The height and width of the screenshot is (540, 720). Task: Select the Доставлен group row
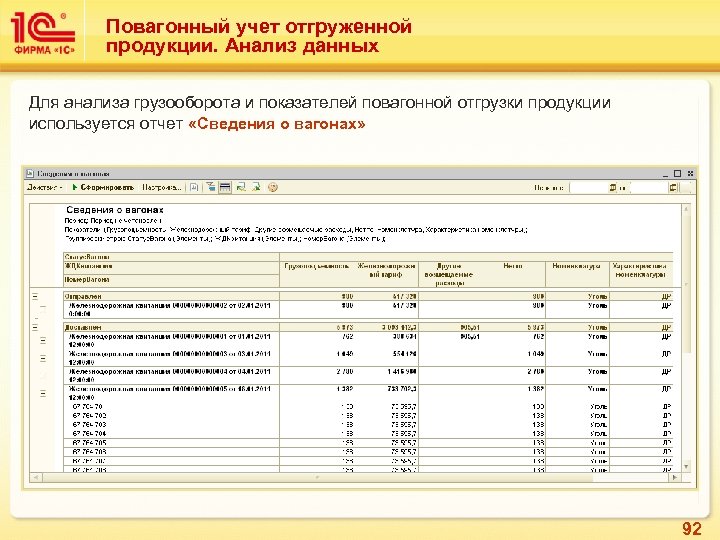[x=368, y=327]
